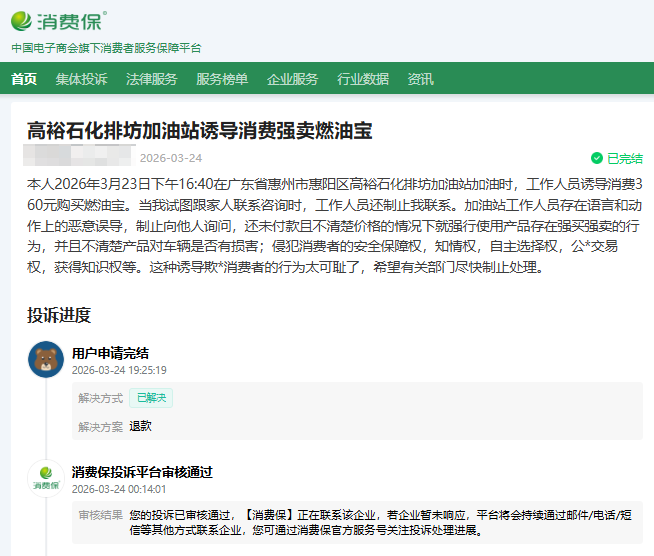Click the 已解决 green tag
This screenshot has width=654, height=556.
coord(151,398)
